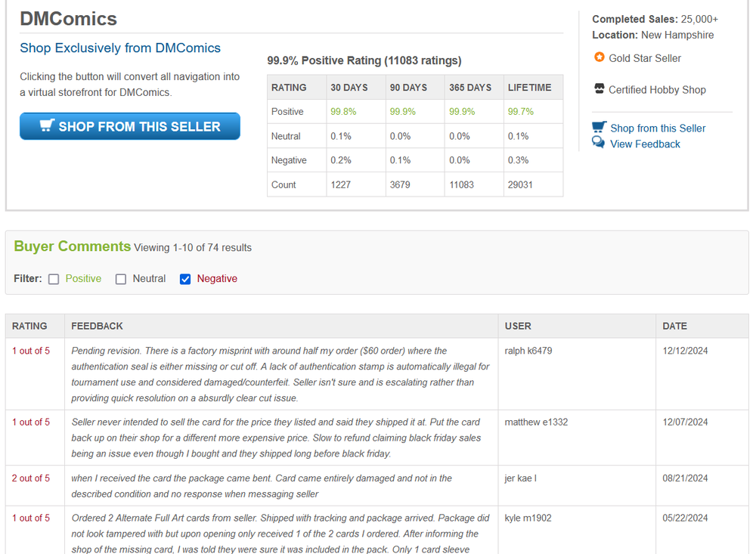Click the 2 out of 5 rating
This screenshot has width=756, height=554.
click(x=31, y=478)
